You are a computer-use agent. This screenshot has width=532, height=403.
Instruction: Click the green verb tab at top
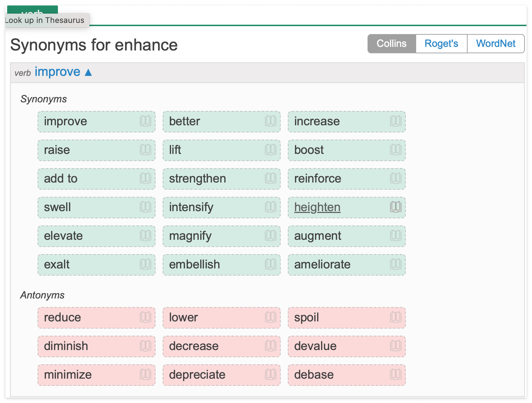32,10
